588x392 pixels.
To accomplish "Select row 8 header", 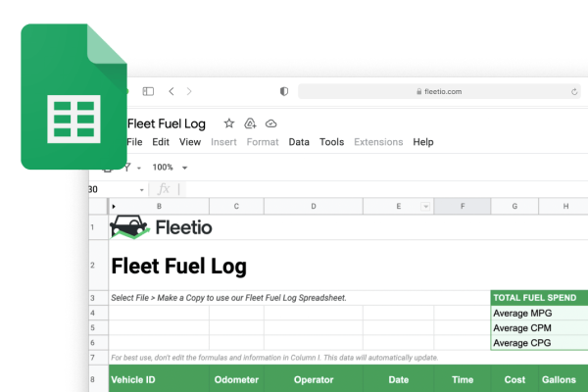I will coord(98,379).
